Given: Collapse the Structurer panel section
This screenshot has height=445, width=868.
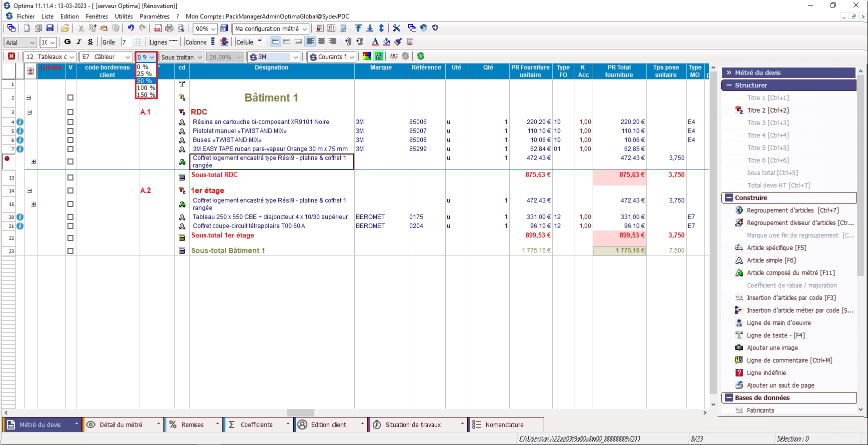Looking at the screenshot, I should (x=730, y=85).
